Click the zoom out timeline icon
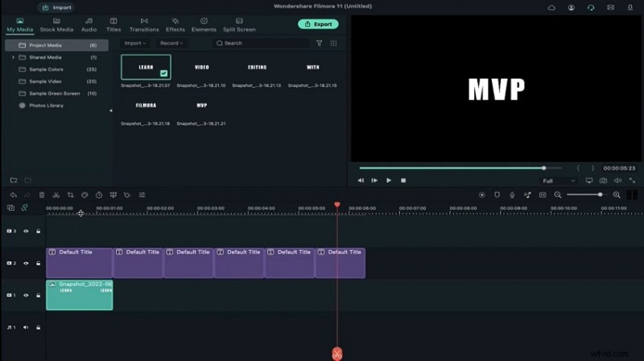 pyautogui.click(x=558, y=195)
